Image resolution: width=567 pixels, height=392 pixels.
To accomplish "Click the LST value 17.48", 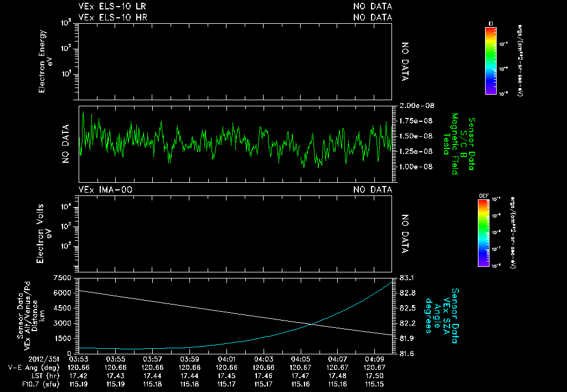I will click(337, 376).
